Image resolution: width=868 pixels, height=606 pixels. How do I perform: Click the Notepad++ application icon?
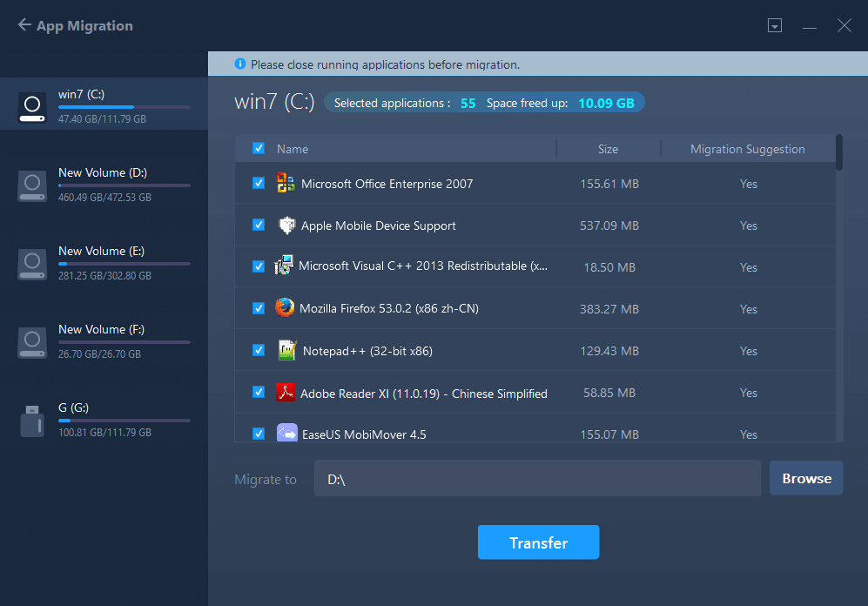(286, 350)
